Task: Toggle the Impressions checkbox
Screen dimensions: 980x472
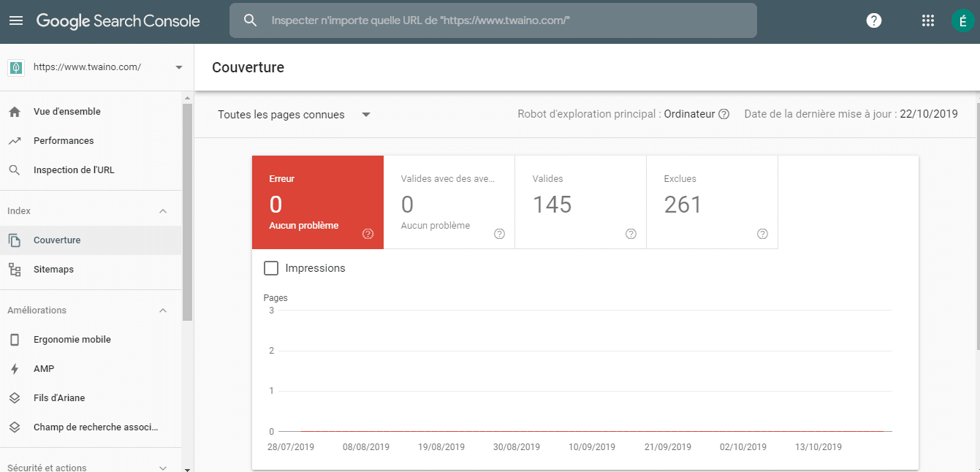Action: [x=271, y=268]
